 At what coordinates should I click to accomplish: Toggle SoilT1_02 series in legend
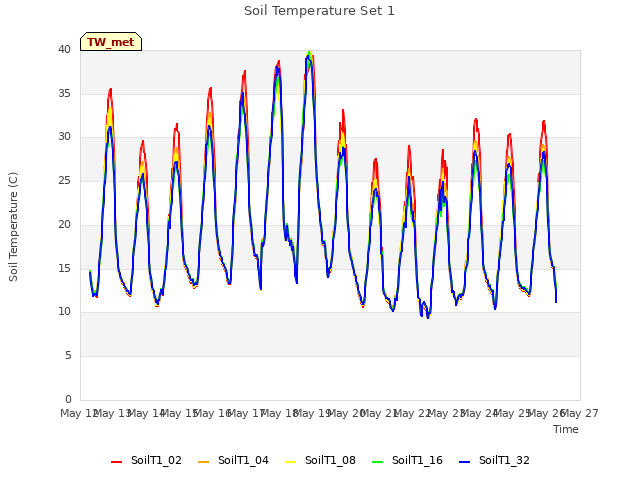pos(146,460)
